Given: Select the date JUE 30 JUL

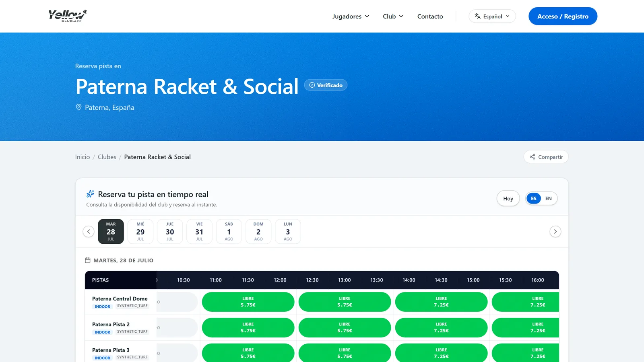Looking at the screenshot, I should [170, 231].
